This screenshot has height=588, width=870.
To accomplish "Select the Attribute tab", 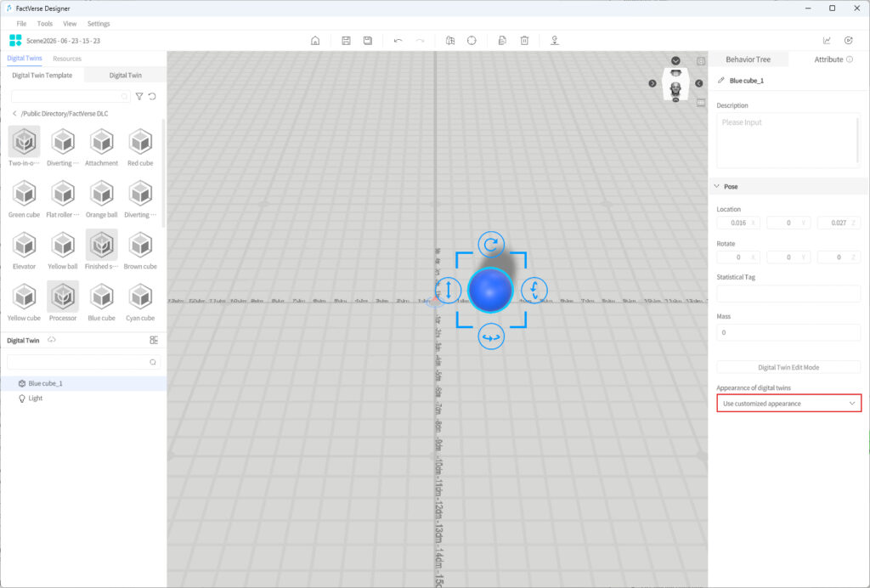I will [x=828, y=59].
